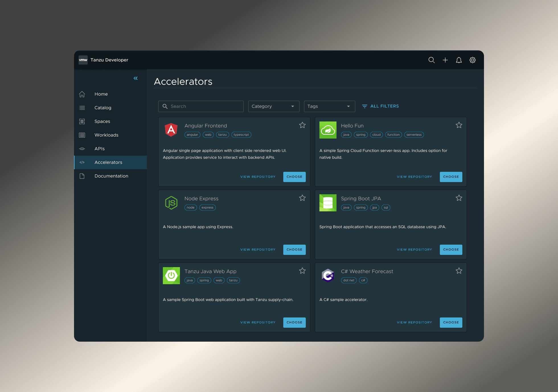This screenshot has height=392, width=558.
Task: Open settings using the gear icon
Action: click(x=472, y=60)
